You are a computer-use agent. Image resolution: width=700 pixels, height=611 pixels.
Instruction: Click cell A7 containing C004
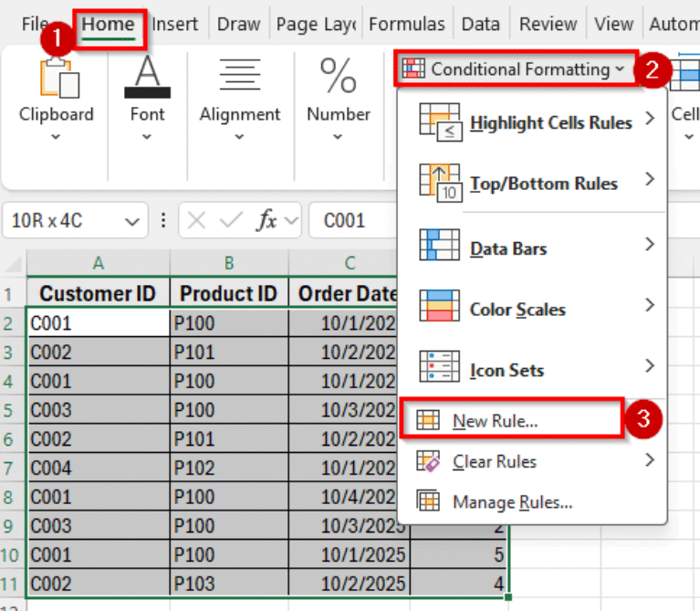pos(99,469)
